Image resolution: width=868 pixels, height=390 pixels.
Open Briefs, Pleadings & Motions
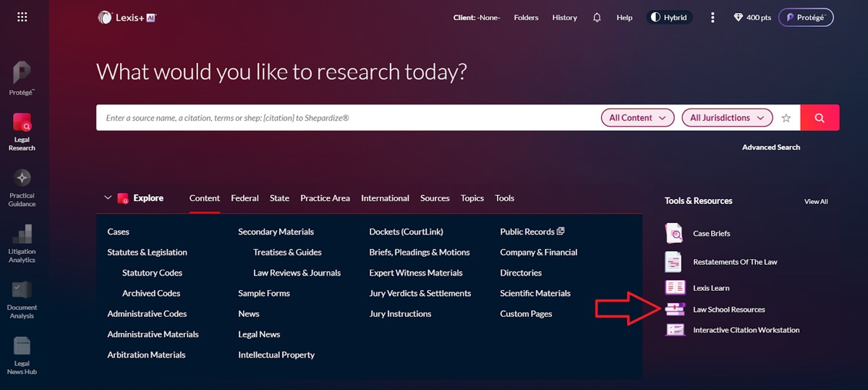point(420,253)
